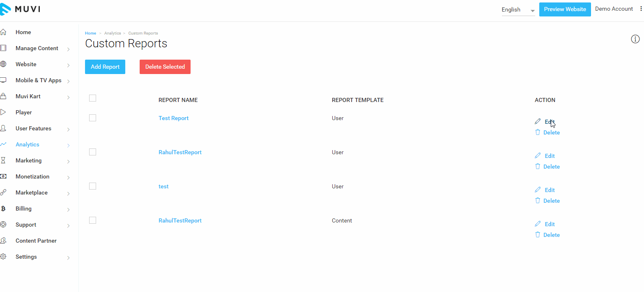Image resolution: width=644 pixels, height=292 pixels.
Task: Click the Muvi Kart shopping bag icon
Action: coord(3,96)
